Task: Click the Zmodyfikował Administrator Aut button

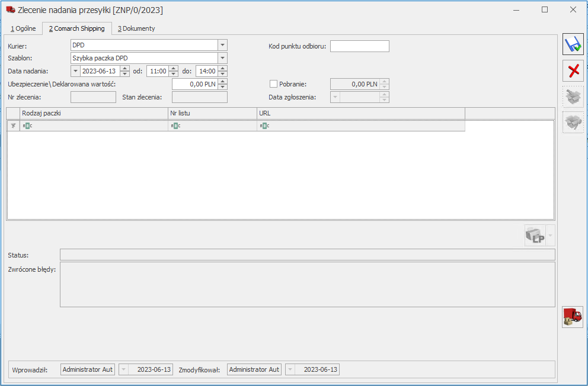Action: tap(254, 370)
